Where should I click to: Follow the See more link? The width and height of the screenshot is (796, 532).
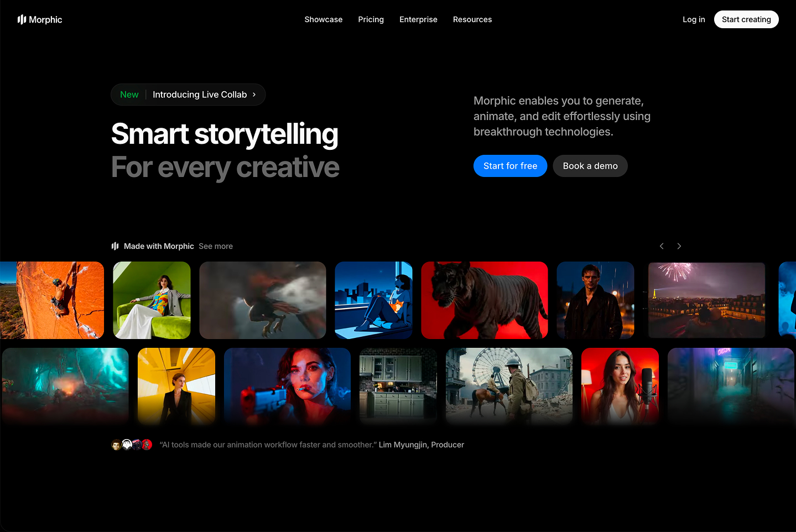click(216, 246)
